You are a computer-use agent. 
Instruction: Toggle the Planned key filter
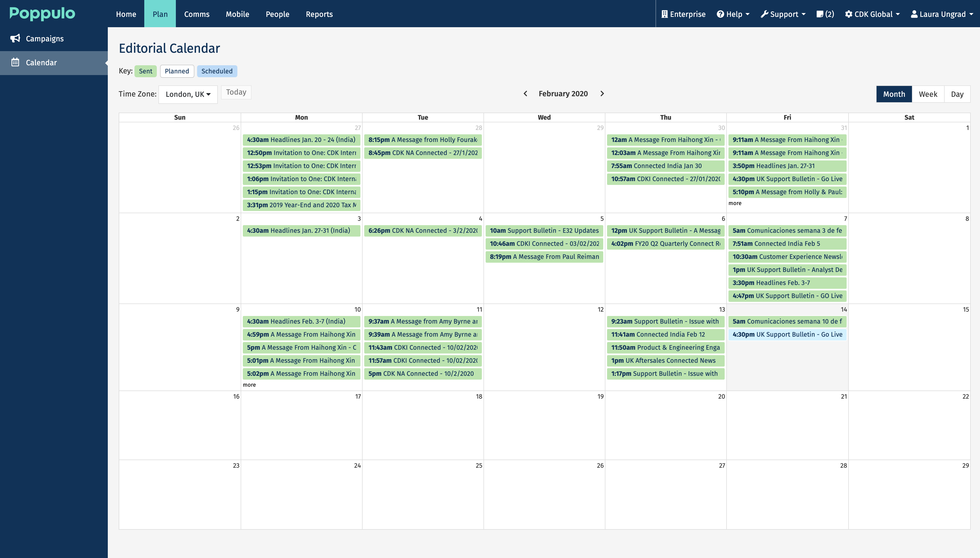pos(177,71)
